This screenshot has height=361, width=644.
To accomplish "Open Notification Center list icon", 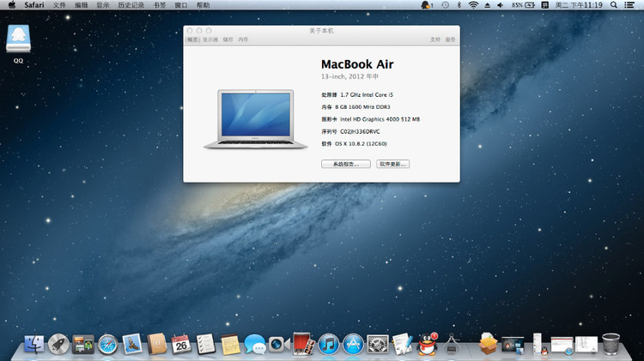I will pyautogui.click(x=629, y=5).
